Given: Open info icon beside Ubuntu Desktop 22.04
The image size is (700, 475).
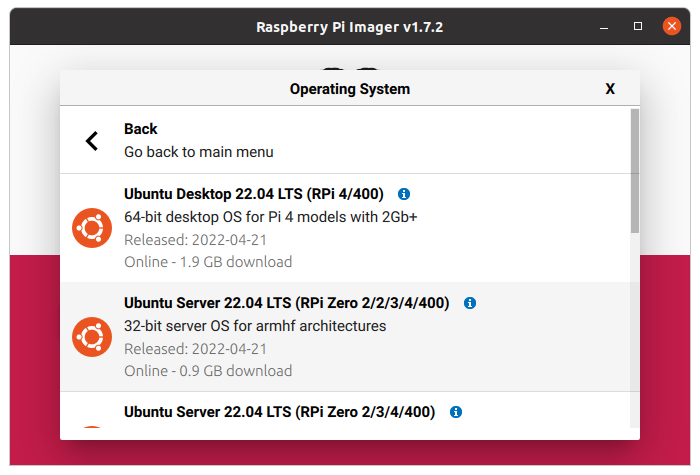Looking at the screenshot, I should (x=404, y=194).
